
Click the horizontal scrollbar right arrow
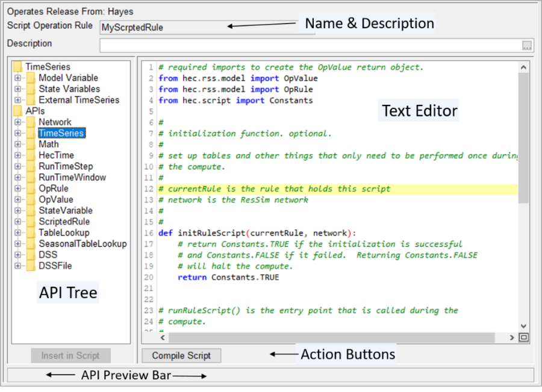(x=512, y=338)
